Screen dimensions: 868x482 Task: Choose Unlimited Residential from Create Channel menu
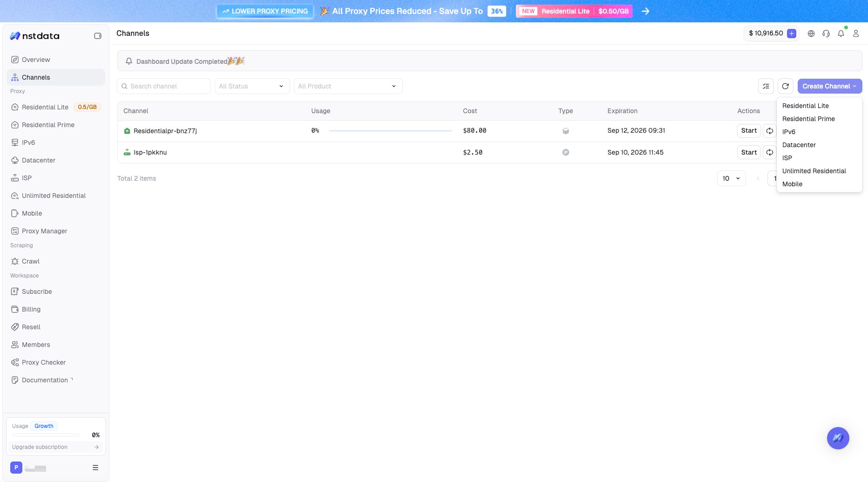[820, 171]
